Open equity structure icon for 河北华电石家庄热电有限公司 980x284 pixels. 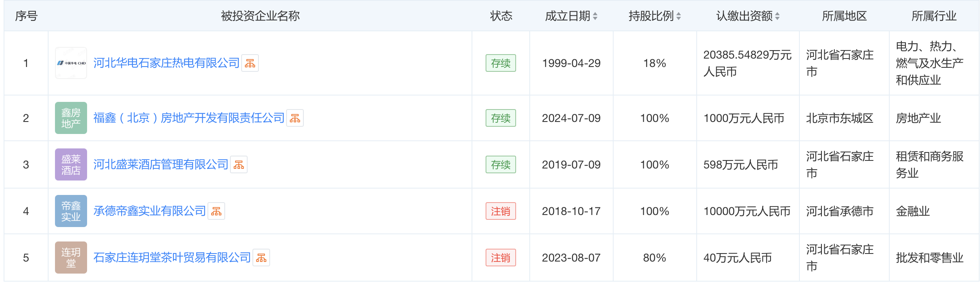click(x=250, y=63)
